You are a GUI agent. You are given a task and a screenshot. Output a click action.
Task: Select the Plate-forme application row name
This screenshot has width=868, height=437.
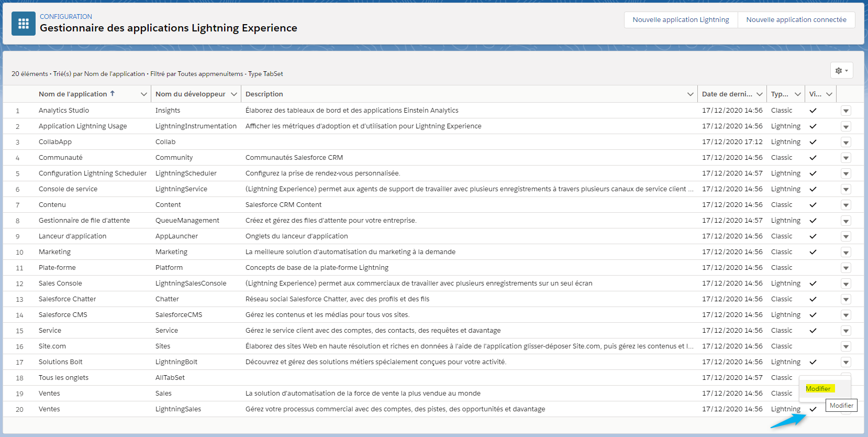pos(57,268)
